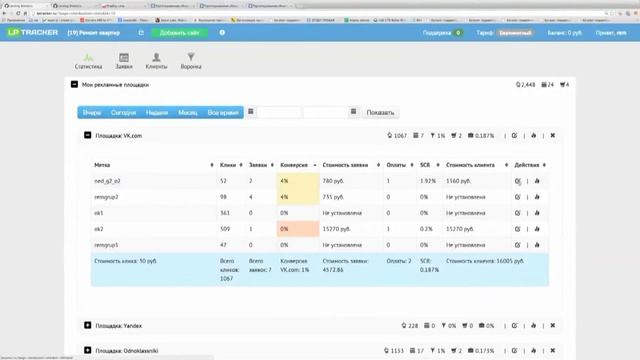This screenshot has height=360, width=640.
Task: Sort the table by the Конверсия column
Action: pyautogui.click(x=298, y=165)
